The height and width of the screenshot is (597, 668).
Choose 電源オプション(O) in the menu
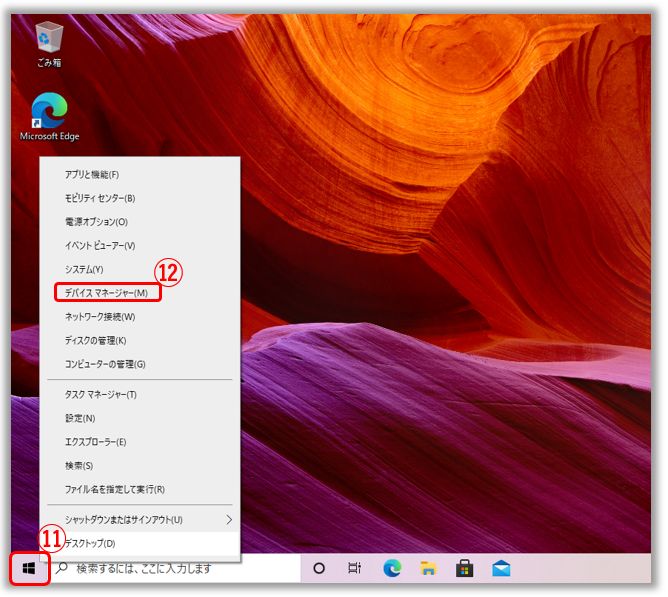pos(140,222)
